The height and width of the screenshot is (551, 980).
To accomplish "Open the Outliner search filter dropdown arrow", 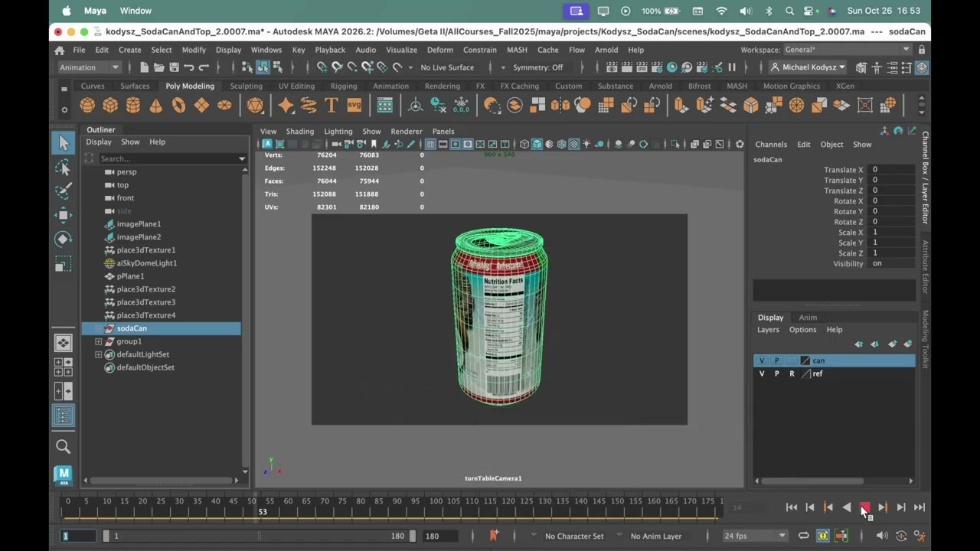I will click(x=242, y=158).
